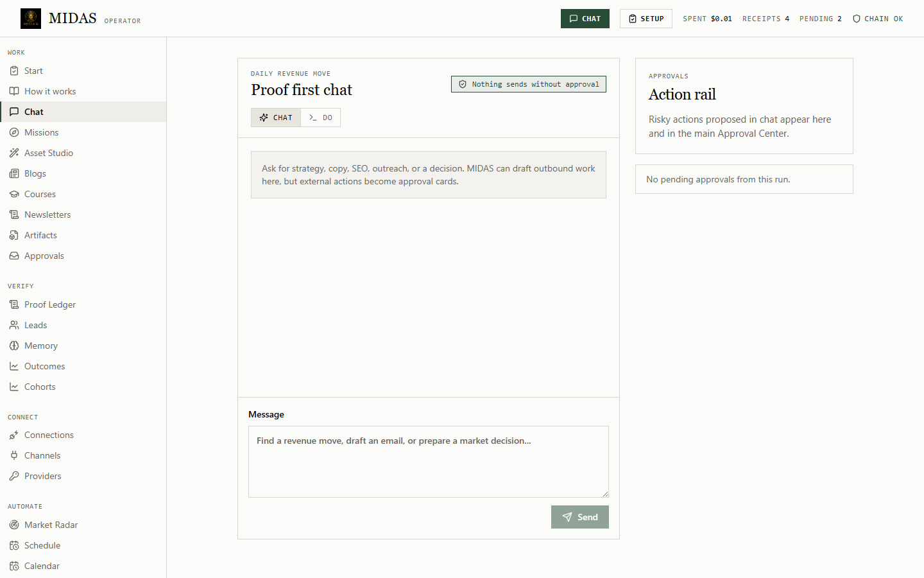Click the Calendar icon in sidebar
This screenshot has height=578, width=924.
coord(14,566)
